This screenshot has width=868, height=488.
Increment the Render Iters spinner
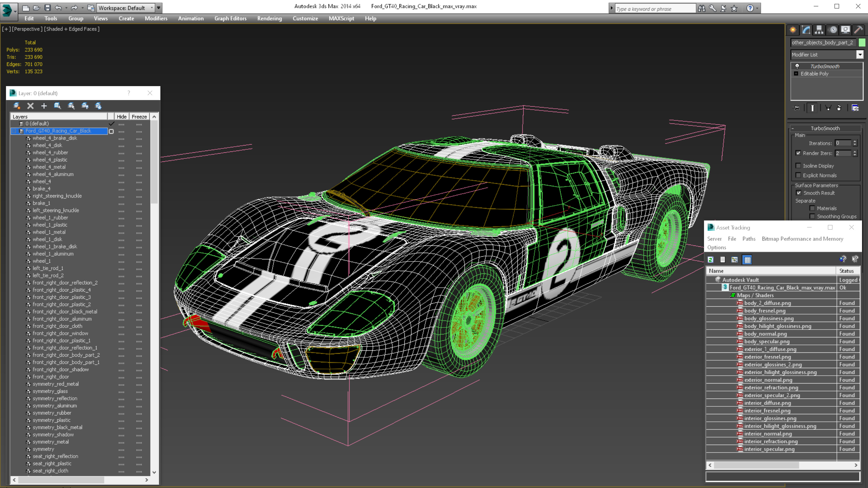click(x=855, y=151)
